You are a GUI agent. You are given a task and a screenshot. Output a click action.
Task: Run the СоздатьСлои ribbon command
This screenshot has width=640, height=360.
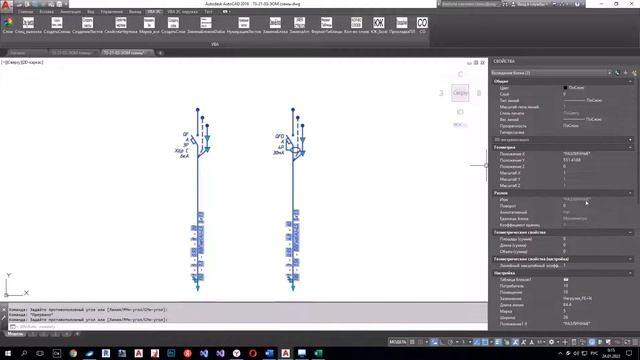pyautogui.click(x=173, y=24)
